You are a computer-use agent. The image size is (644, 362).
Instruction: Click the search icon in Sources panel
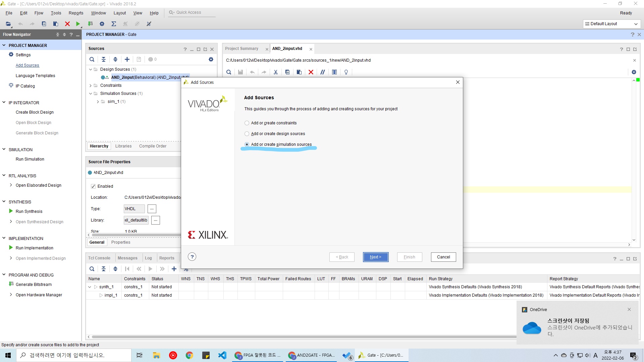pos(92,59)
